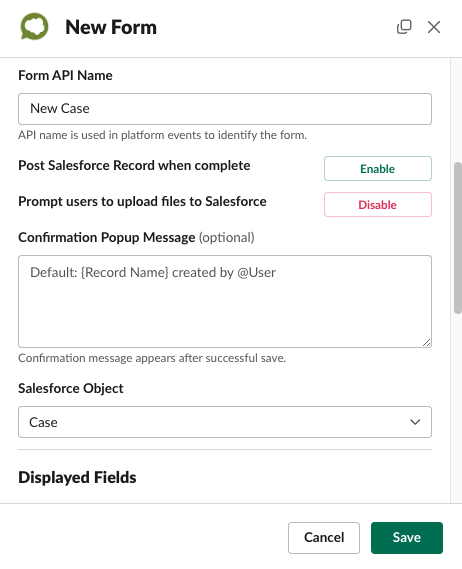Open form in new window icon

(x=404, y=27)
